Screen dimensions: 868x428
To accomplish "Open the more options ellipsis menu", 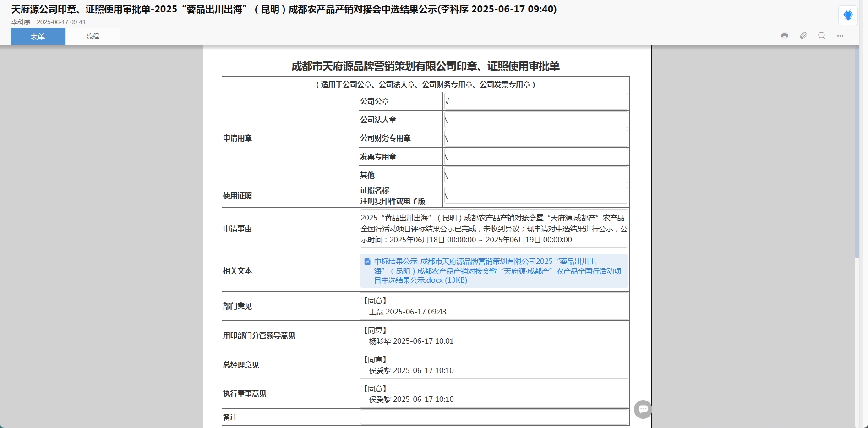I will click(x=840, y=36).
